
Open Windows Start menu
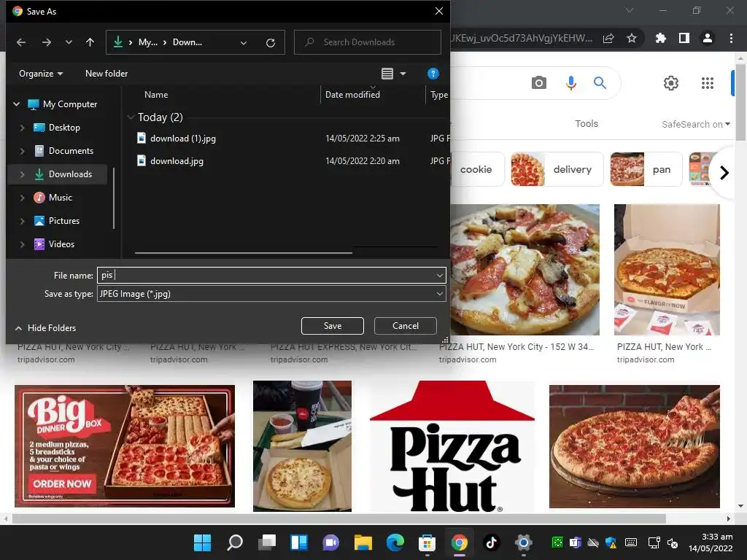(x=203, y=542)
